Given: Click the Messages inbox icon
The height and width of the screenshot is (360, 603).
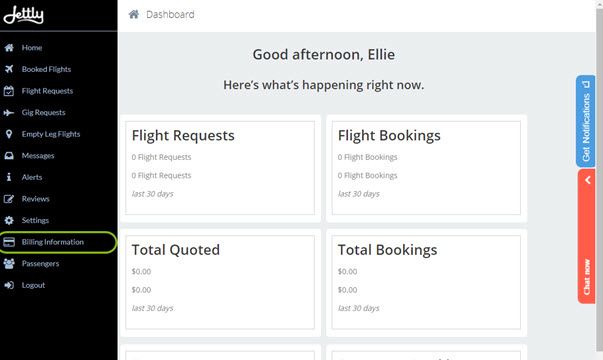Looking at the screenshot, I should [x=9, y=156].
